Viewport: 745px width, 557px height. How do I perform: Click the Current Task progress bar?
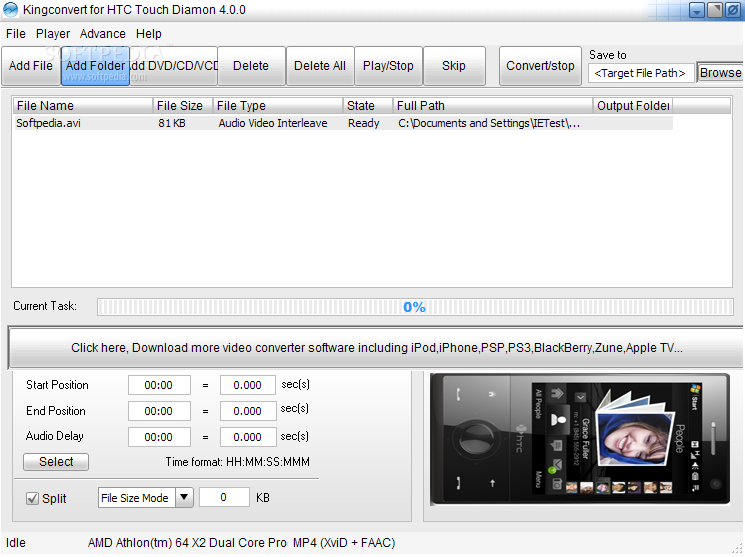415,307
